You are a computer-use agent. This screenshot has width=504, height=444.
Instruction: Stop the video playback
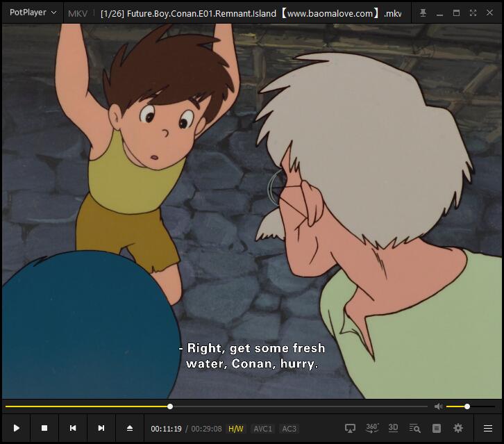44,428
